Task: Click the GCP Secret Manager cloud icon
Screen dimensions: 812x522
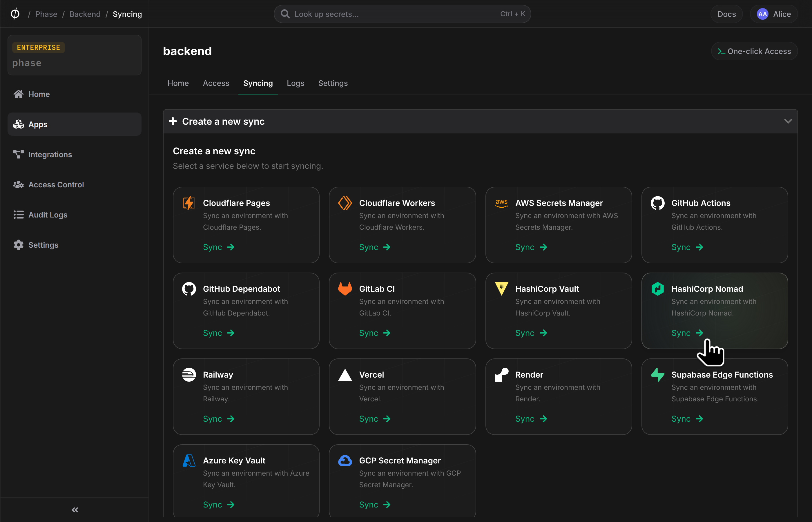Action: 345,460
